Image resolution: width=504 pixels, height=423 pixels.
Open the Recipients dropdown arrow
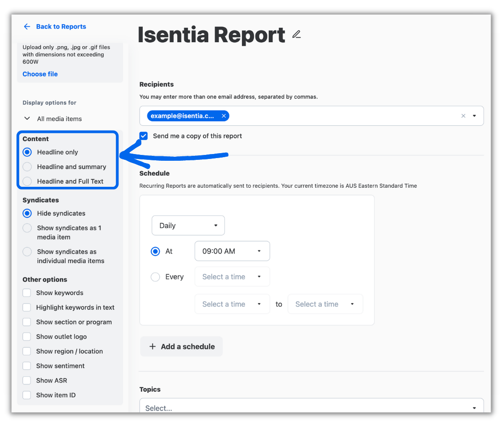(474, 116)
